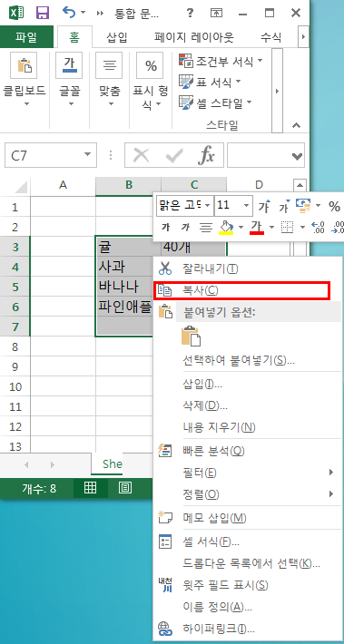
Task: Expand the 맞춤 group
Action: (x=109, y=80)
